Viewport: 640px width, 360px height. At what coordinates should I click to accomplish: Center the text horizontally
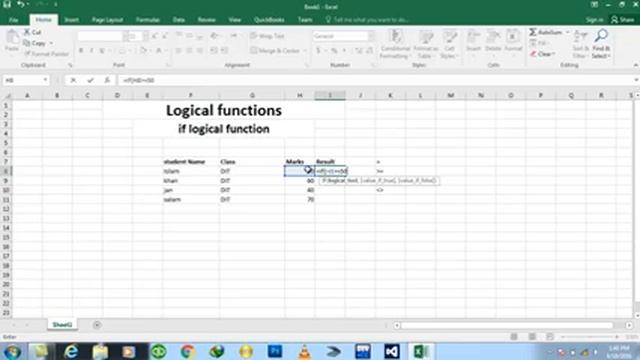pyautogui.click(x=189, y=51)
